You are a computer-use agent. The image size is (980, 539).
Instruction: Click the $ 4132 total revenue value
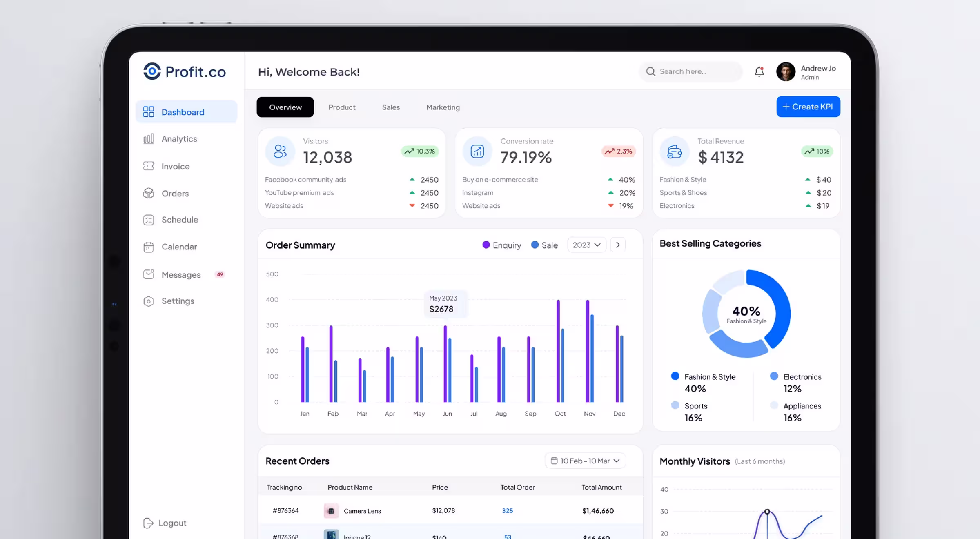(x=721, y=157)
